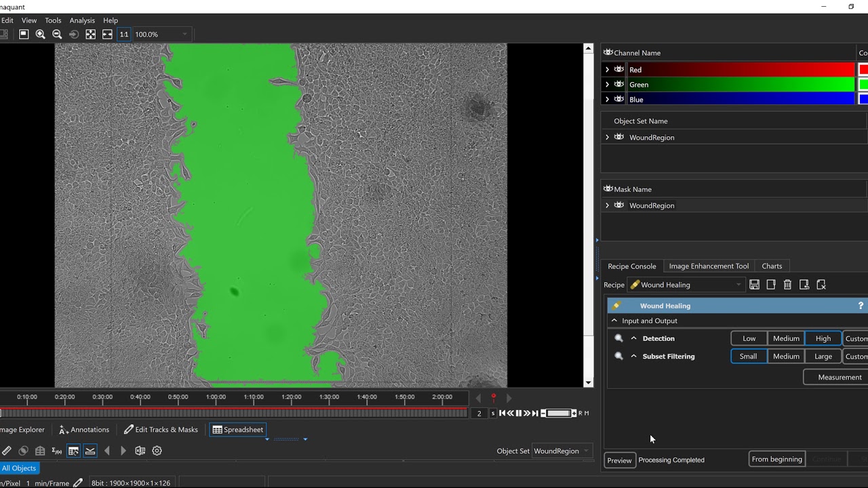Click the fit to width icon

(x=107, y=34)
